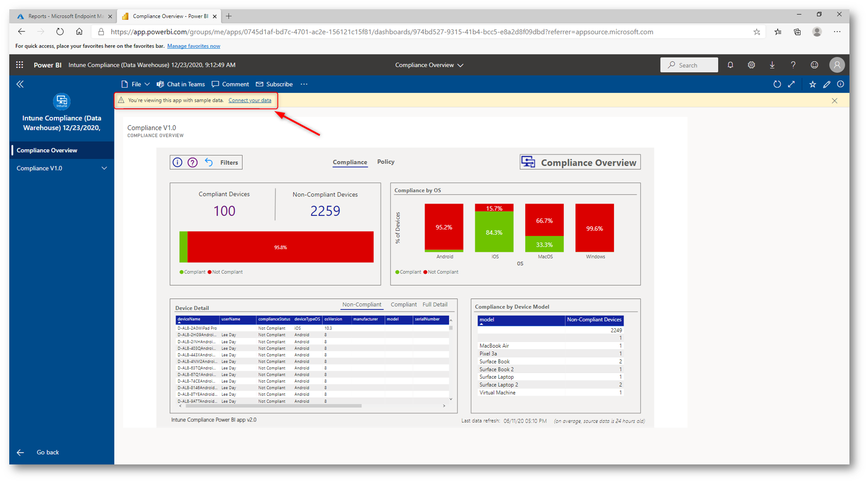Expand the Compliance V1.0 navigation section
Screen dimensions: 868x483
[104, 168]
